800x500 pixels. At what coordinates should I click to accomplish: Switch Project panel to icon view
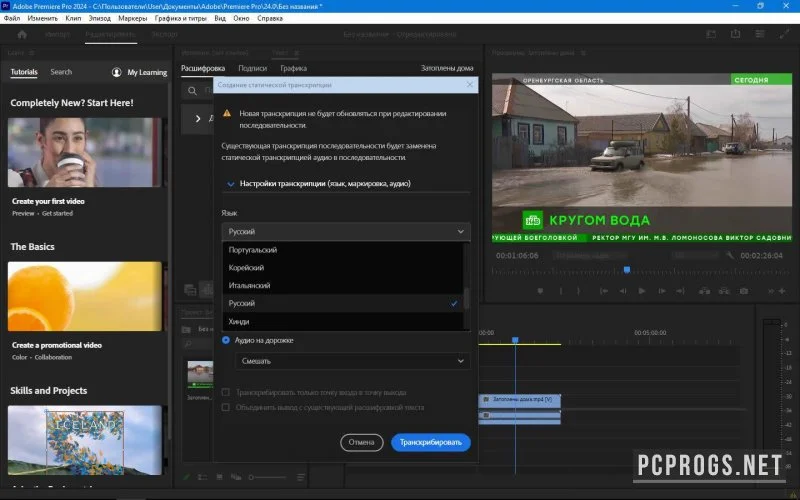pyautogui.click(x=219, y=477)
